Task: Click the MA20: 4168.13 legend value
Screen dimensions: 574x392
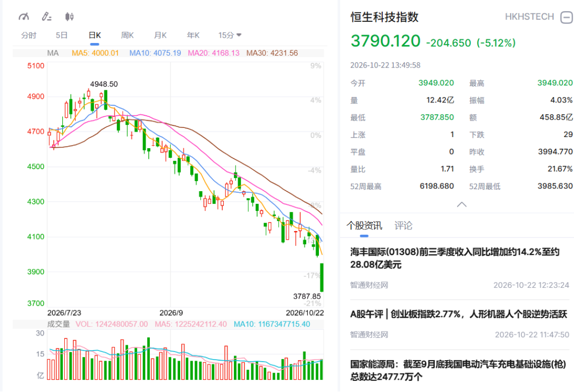Action: [214, 53]
